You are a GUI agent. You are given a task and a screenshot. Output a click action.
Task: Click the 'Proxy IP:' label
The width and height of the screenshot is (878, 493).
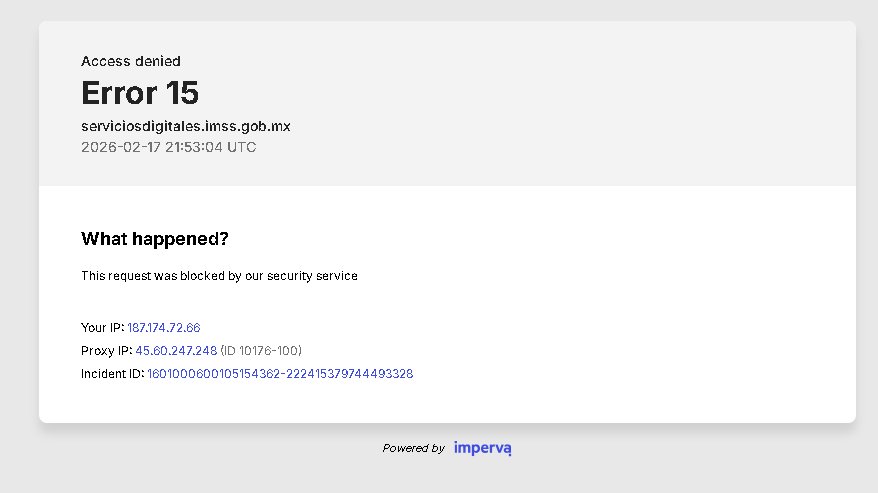pos(106,351)
